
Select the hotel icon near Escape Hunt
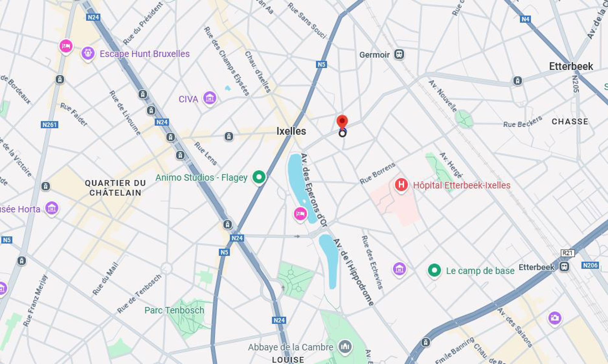coord(66,46)
